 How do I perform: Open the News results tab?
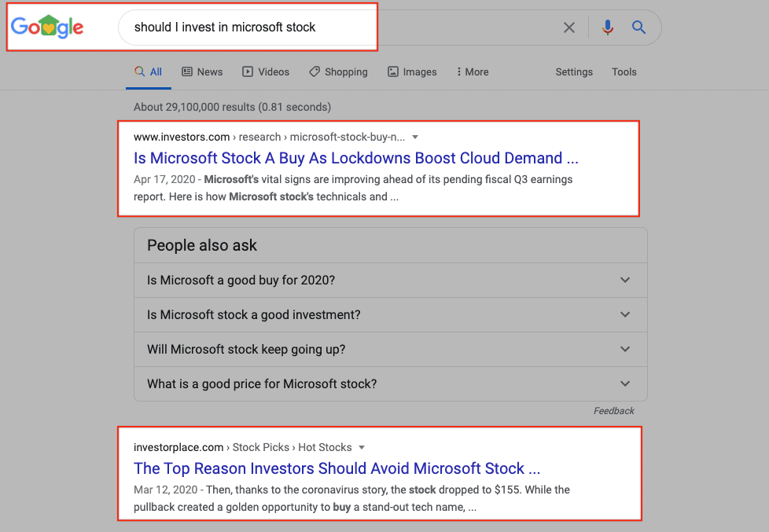tap(202, 72)
